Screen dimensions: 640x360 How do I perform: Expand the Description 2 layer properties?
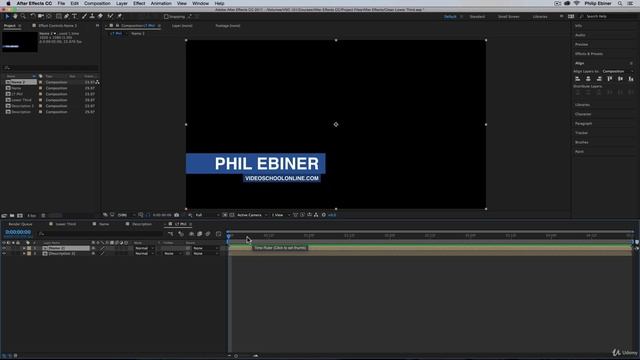(x=24, y=253)
